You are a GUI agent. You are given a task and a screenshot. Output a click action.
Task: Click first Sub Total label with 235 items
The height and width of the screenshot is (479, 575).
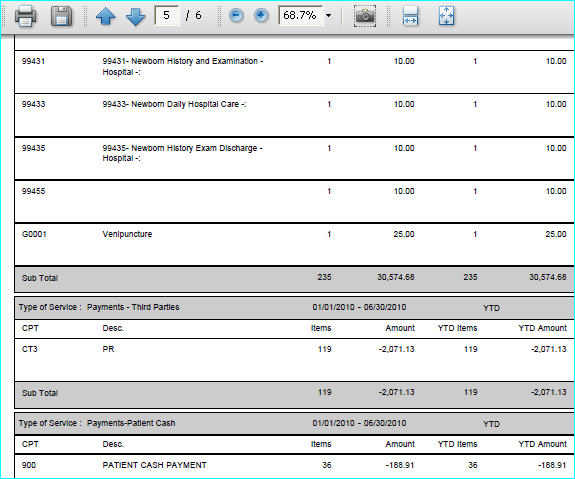tap(40, 278)
